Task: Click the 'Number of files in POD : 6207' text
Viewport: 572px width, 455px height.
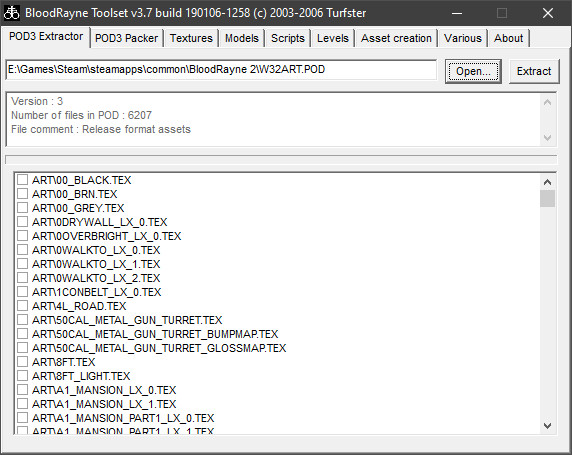Action: coord(81,115)
